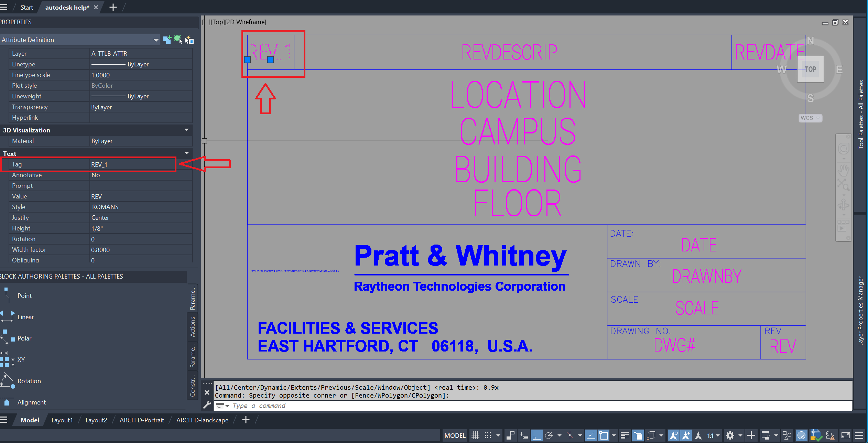Open the Customization gear in the status bar
Image resolution: width=868 pixels, height=443 pixels.
(730, 435)
